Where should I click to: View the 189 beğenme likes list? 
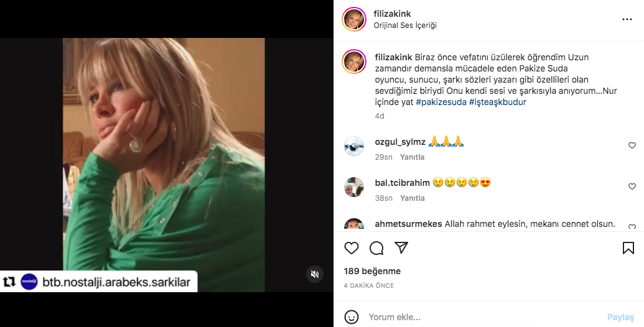372,271
